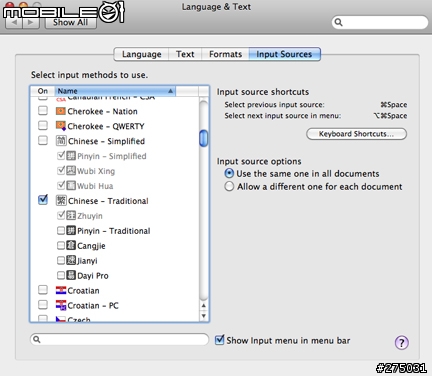Click the magnifier in the input source filter field

37,339
